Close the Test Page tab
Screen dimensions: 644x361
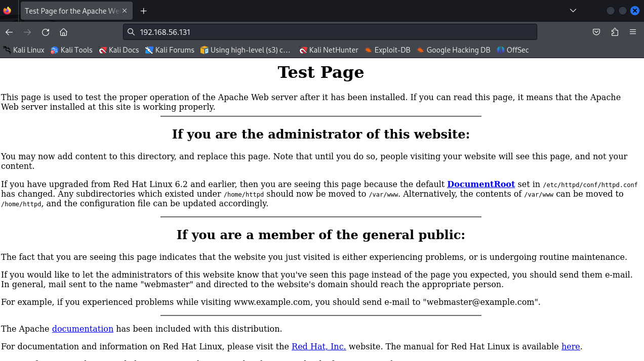[x=125, y=11]
